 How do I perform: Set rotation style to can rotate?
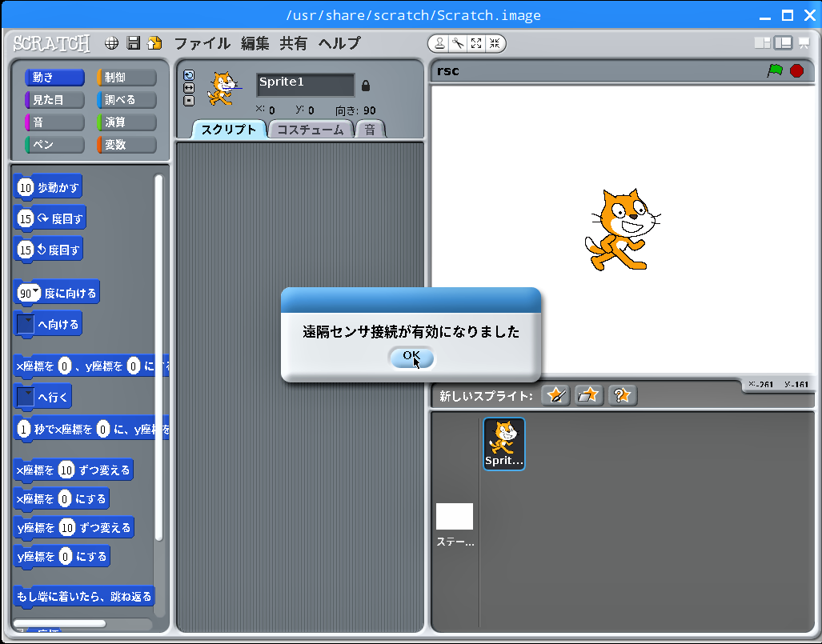point(189,75)
